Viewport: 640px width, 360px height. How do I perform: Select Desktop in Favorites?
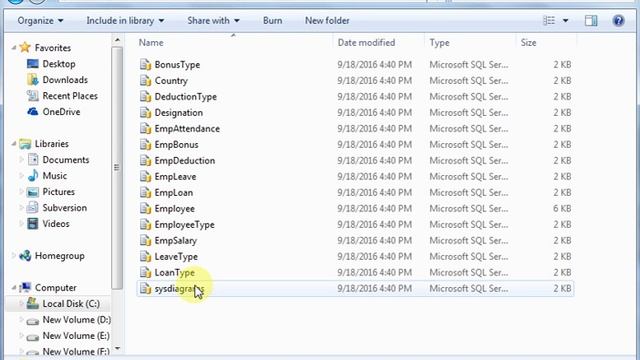[x=59, y=64]
